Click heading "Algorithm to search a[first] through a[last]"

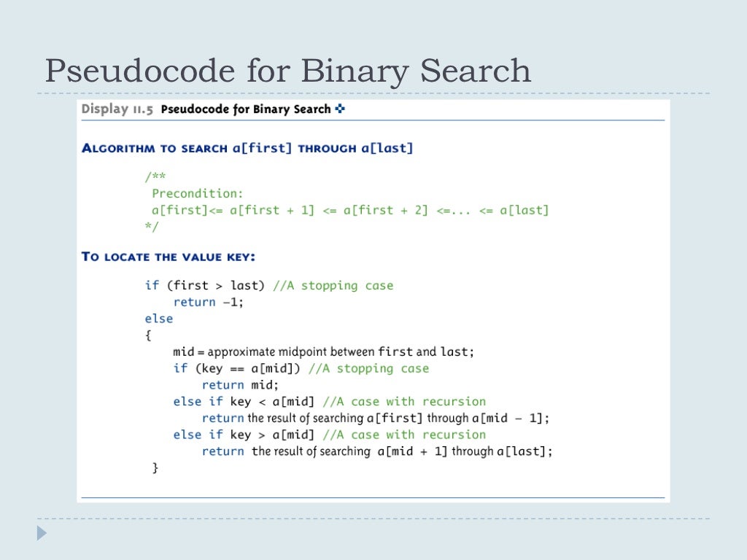point(247,148)
